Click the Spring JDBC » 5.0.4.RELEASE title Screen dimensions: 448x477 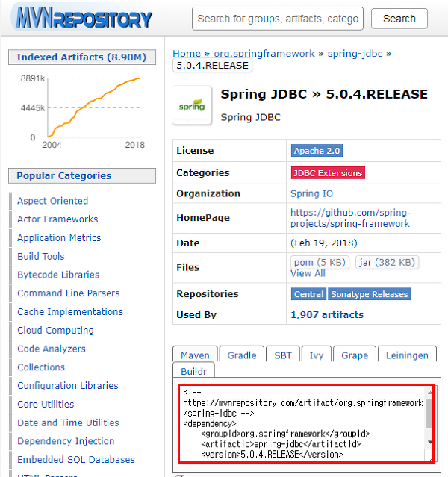(324, 94)
